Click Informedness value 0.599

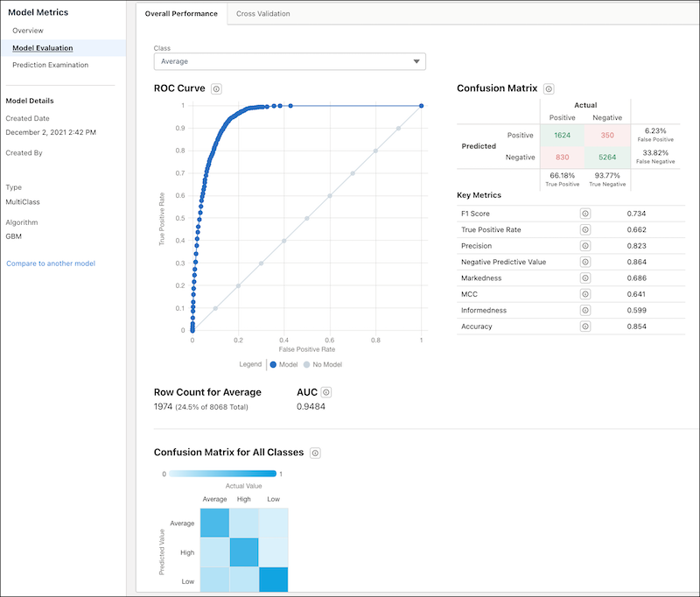[x=636, y=311]
